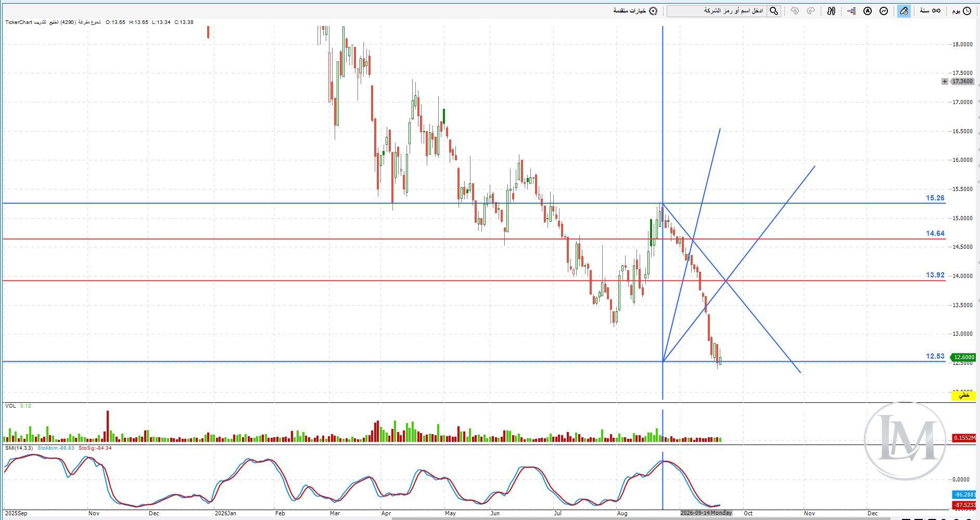Click the company name or symbol search field
Viewport: 980px width, 520px height.
tap(717, 11)
